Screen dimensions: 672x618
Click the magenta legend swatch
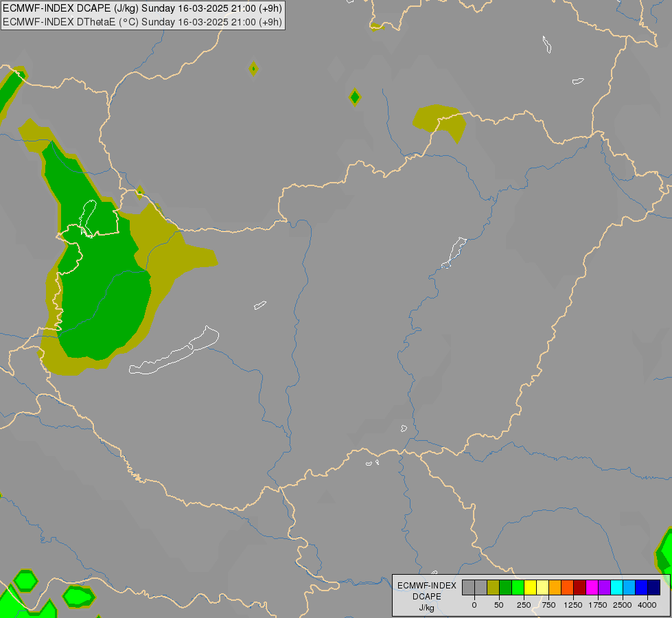(592, 588)
